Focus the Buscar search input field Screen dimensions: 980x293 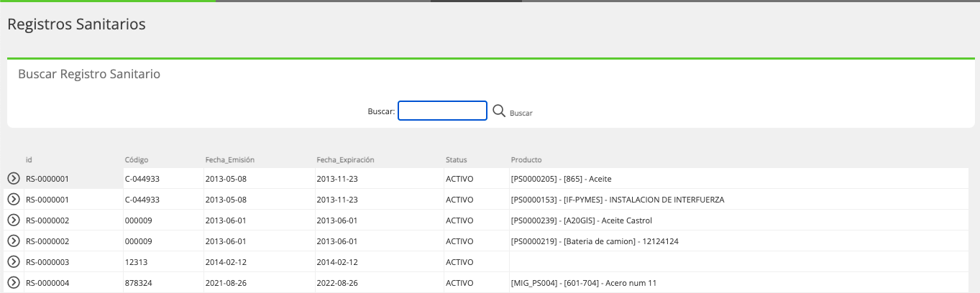pyautogui.click(x=442, y=111)
